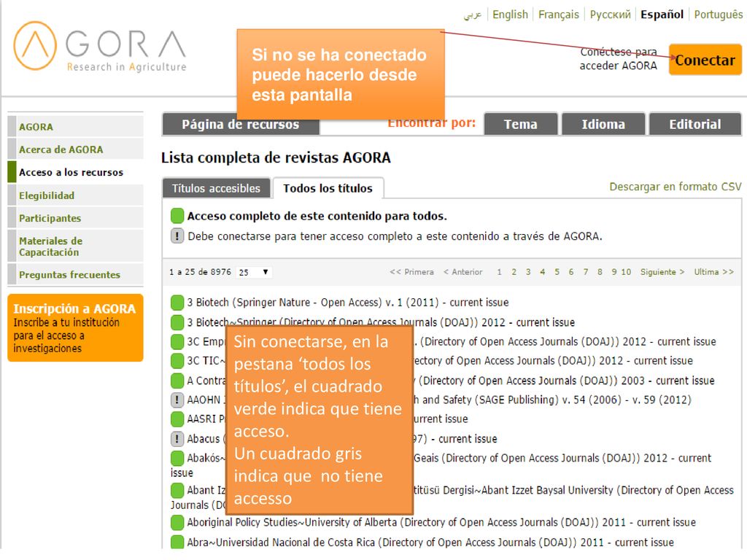Viewport: 747px width, 560px height.
Task: Select Español language link
Action: tap(662, 15)
